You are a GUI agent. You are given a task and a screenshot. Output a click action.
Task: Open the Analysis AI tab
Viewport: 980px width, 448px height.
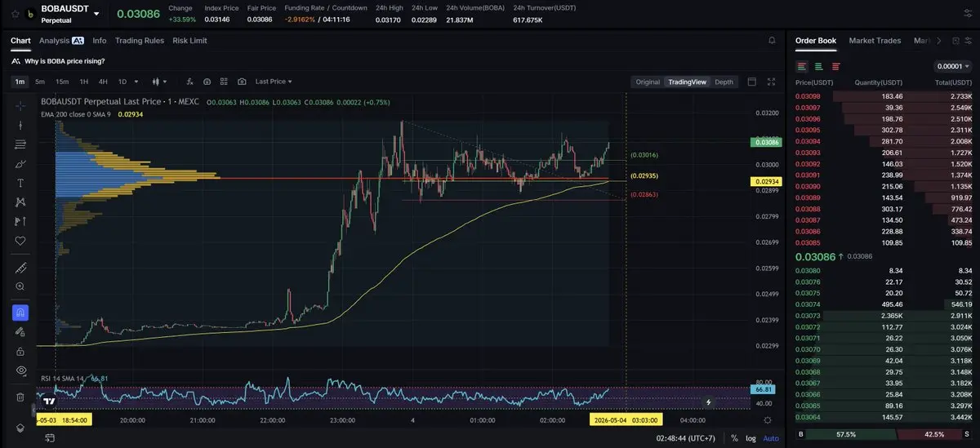pyautogui.click(x=61, y=40)
